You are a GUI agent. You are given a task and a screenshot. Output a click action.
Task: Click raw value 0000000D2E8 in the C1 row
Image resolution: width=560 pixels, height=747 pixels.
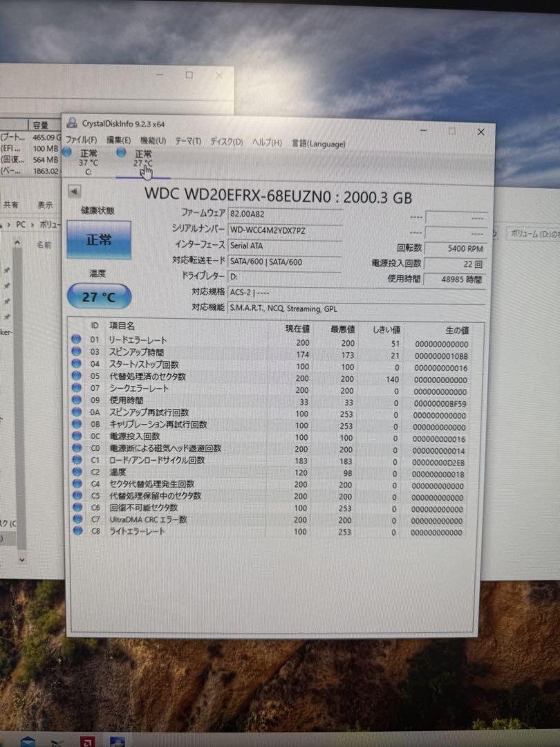[438, 463]
